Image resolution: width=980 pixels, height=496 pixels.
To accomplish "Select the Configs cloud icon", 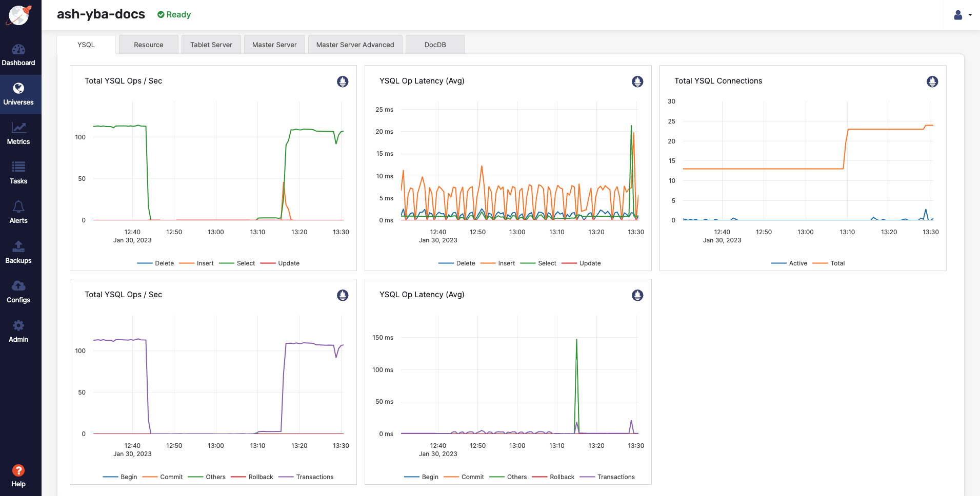I will point(18,292).
